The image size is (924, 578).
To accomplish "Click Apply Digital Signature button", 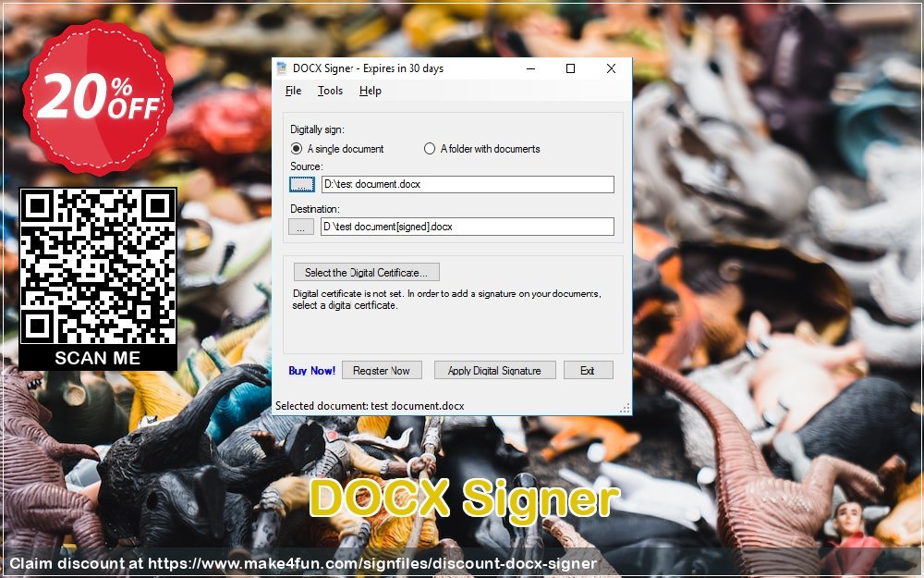I will pos(495,371).
